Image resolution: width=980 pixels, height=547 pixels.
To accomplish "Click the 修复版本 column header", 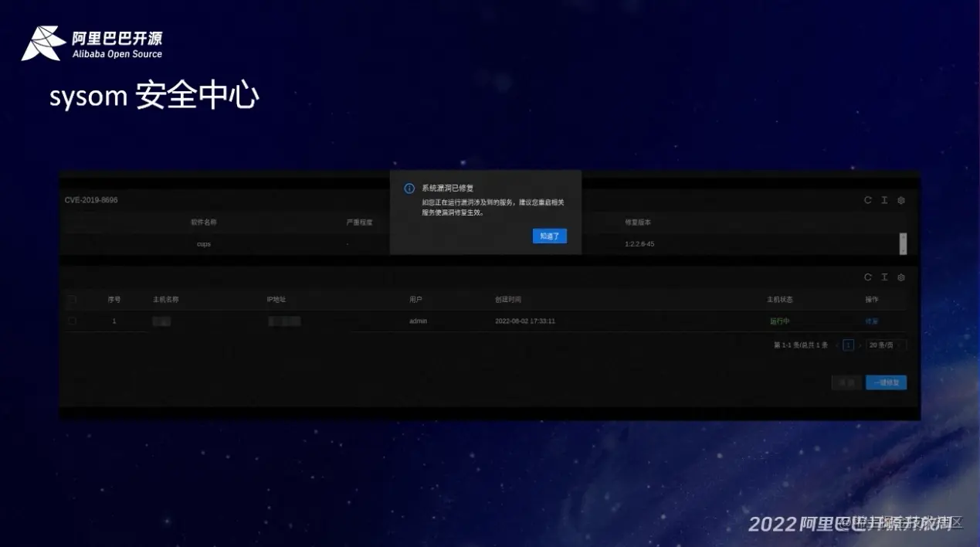I will [x=638, y=223].
